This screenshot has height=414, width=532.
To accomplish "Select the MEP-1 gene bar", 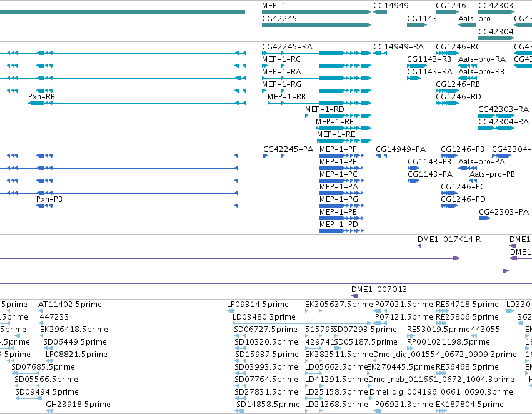I will [316, 12].
